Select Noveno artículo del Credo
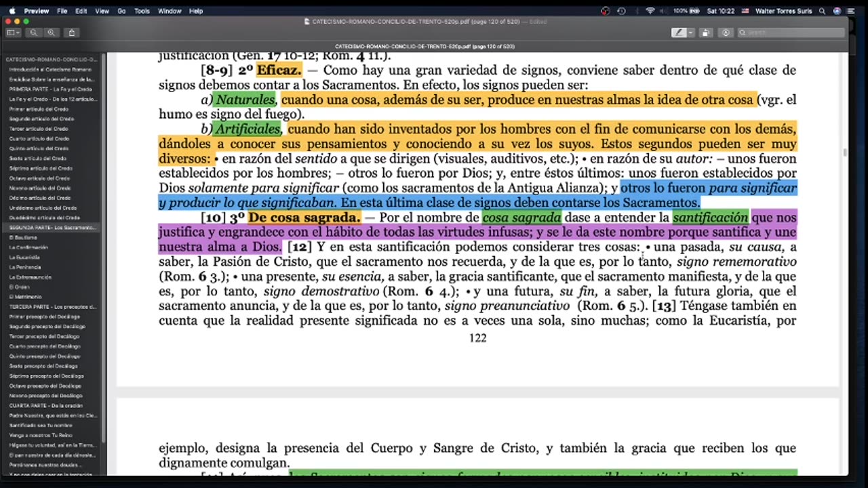This screenshot has height=488, width=868. point(40,188)
